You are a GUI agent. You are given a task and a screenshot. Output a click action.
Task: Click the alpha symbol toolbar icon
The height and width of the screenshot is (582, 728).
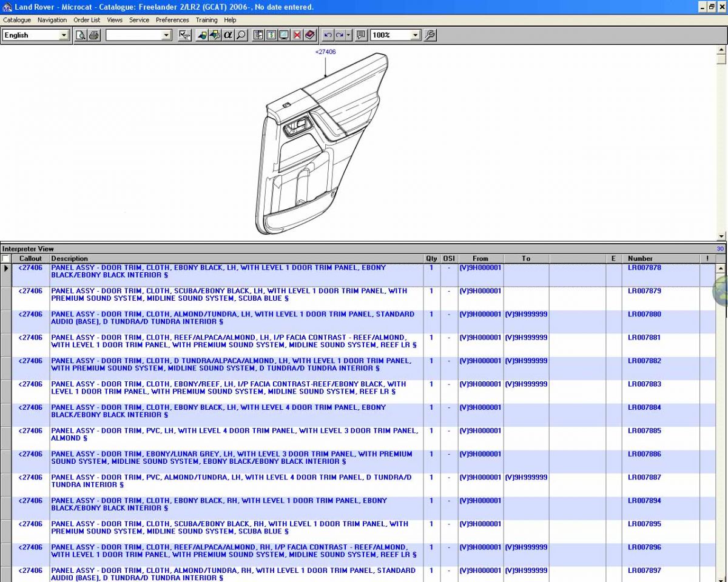[x=228, y=35]
